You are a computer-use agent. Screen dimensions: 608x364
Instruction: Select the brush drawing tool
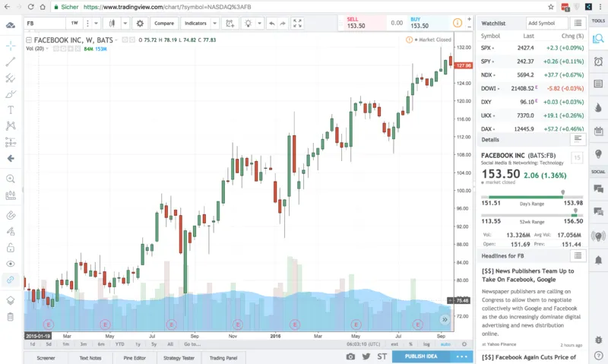[11, 94]
